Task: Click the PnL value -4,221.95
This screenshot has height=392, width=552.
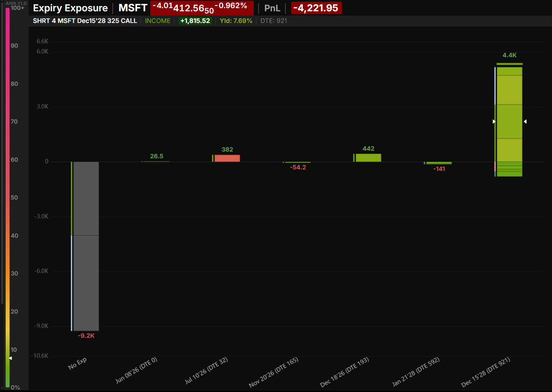Action: pos(316,8)
